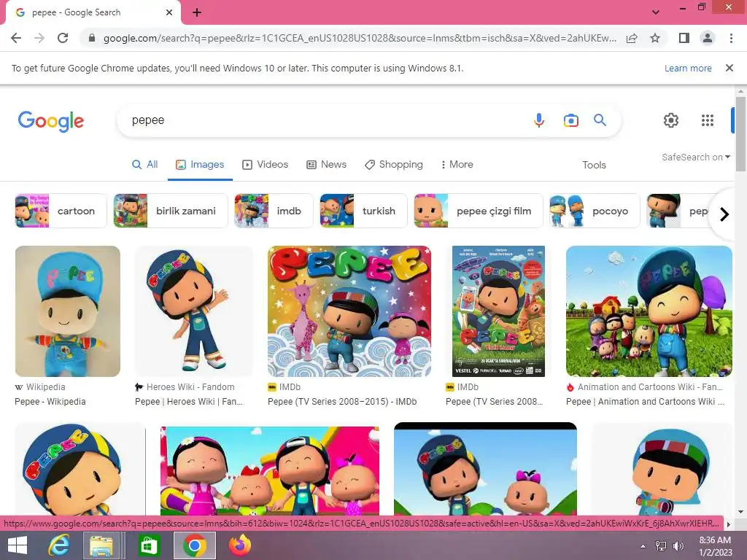Search by image with camera icon

pyautogui.click(x=570, y=120)
